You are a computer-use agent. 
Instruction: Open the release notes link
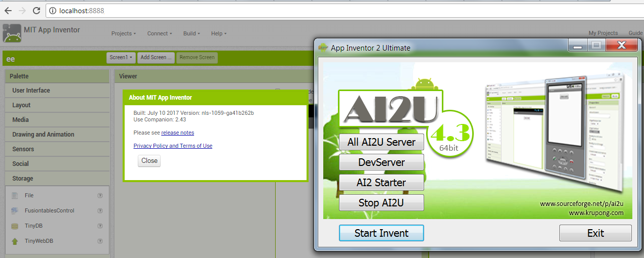(177, 133)
